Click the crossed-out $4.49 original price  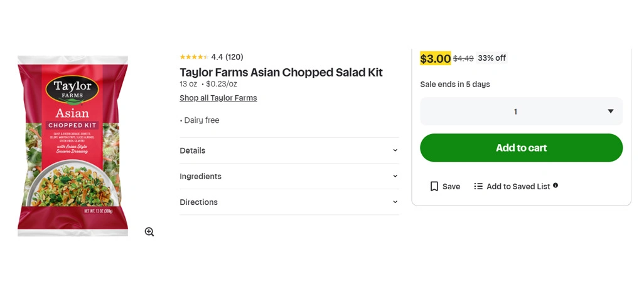(x=463, y=58)
